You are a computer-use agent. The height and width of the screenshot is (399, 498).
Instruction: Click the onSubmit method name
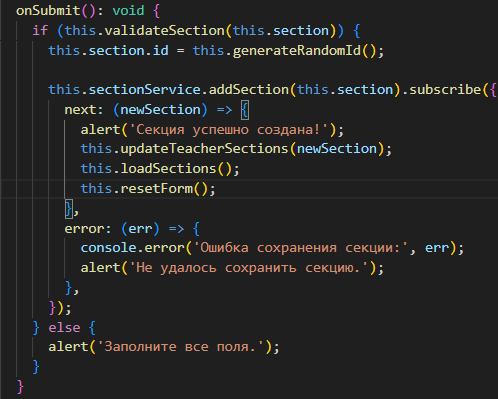click(x=48, y=11)
